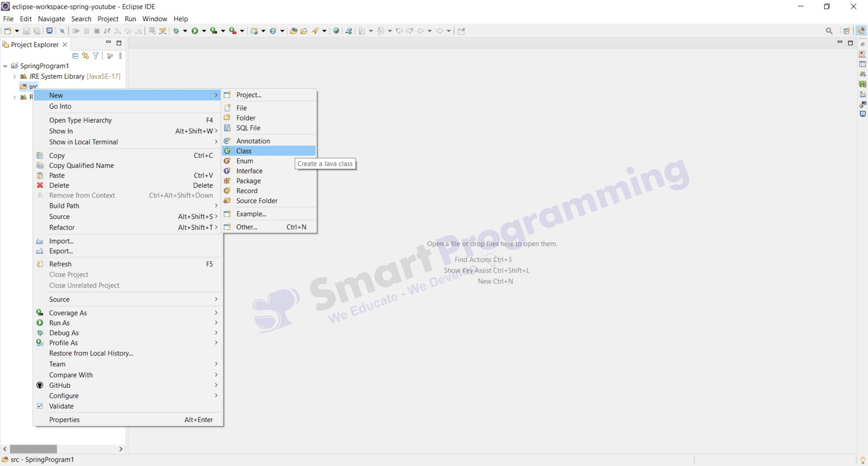Expand JRE System Library node
This screenshot has height=466, width=868.
(x=14, y=77)
